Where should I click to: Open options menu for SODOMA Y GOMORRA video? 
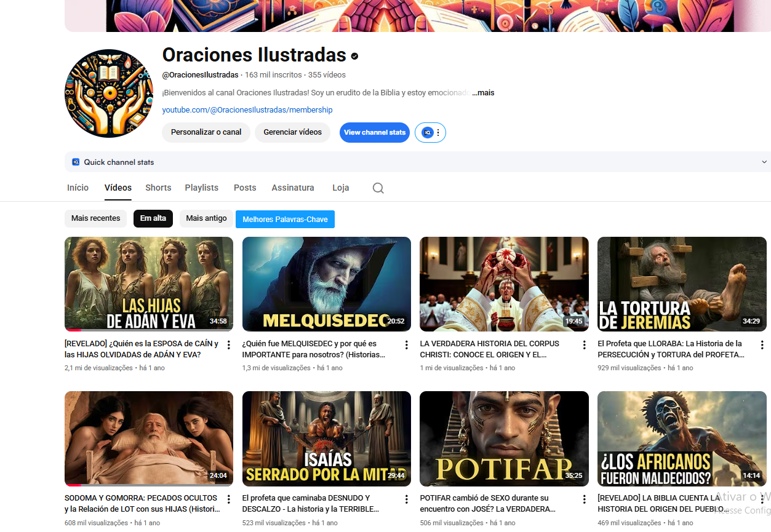click(229, 499)
